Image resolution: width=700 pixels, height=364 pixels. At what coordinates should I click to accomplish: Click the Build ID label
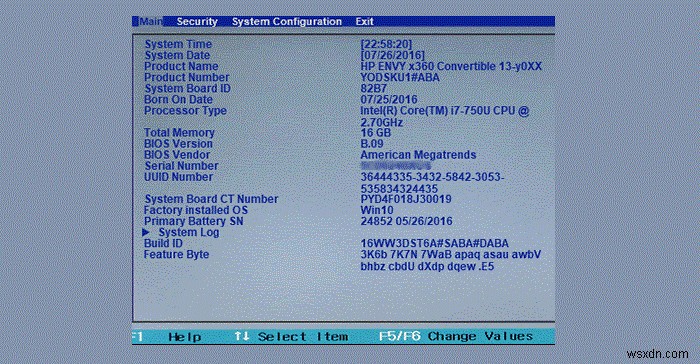tap(163, 243)
